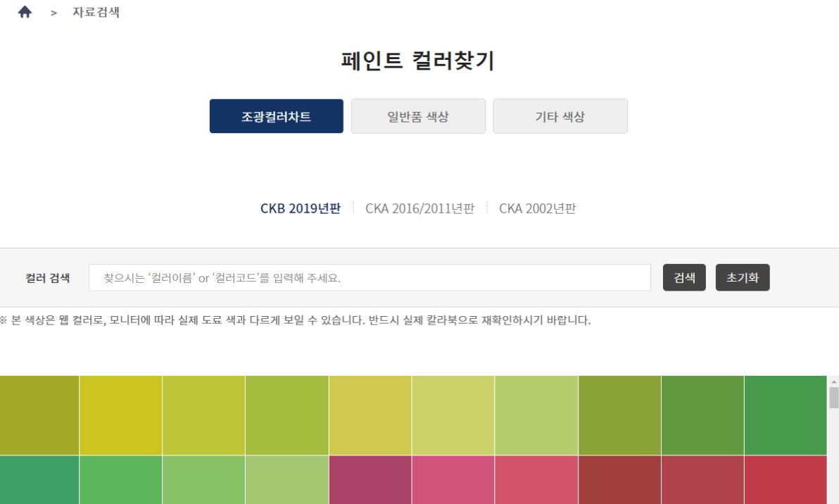Pick the pale yellow-green swatch, sixth in top row

[453, 415]
